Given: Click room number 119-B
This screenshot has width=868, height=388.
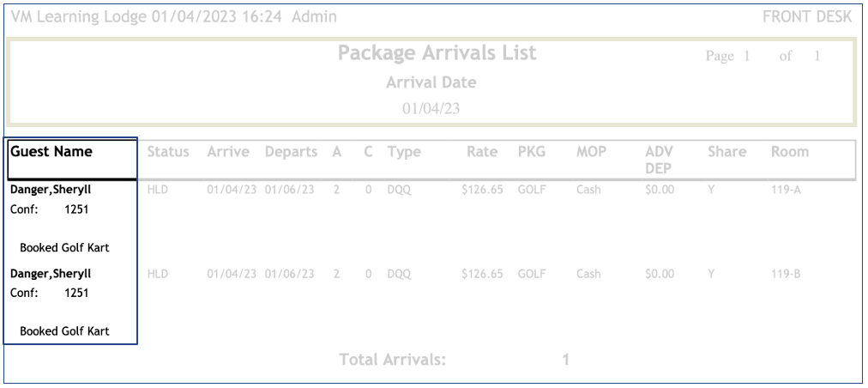Looking at the screenshot, I should tap(786, 275).
